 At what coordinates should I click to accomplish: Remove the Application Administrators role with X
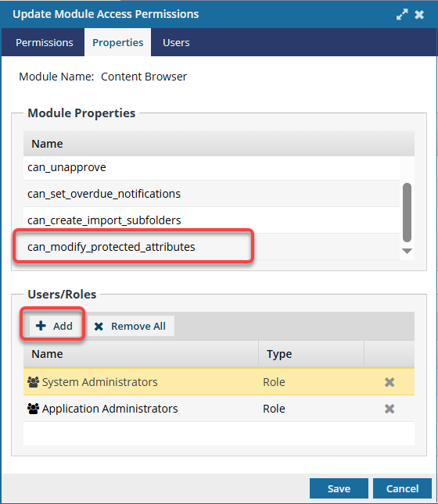click(x=390, y=409)
